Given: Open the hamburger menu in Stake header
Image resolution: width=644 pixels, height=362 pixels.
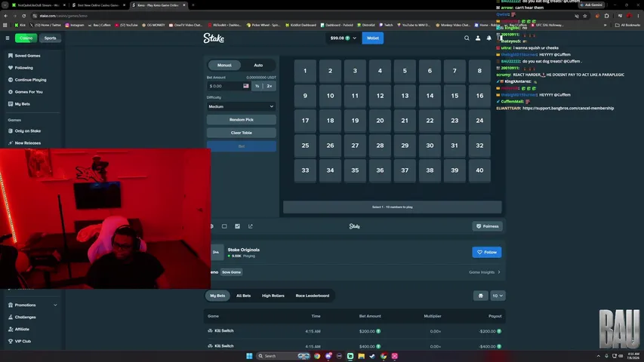Looking at the screenshot, I should pos(8,38).
